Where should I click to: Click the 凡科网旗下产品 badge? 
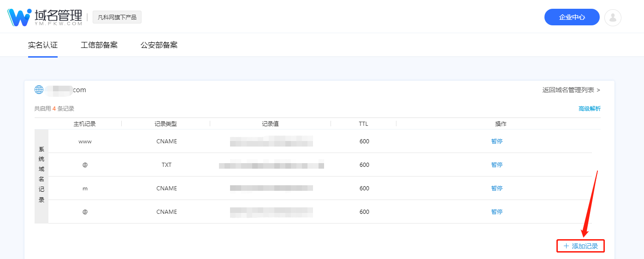pos(117,18)
